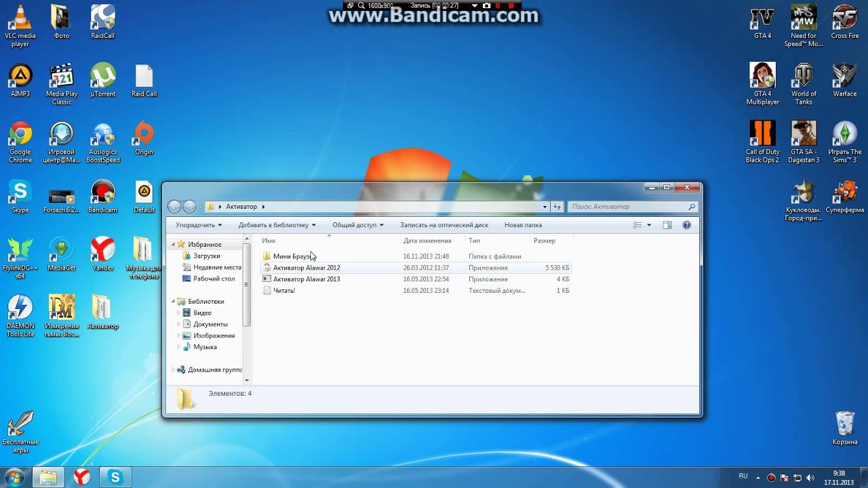Launch Google Chrome from the desktop
Image resolution: width=868 pixels, height=488 pixels.
20,142
